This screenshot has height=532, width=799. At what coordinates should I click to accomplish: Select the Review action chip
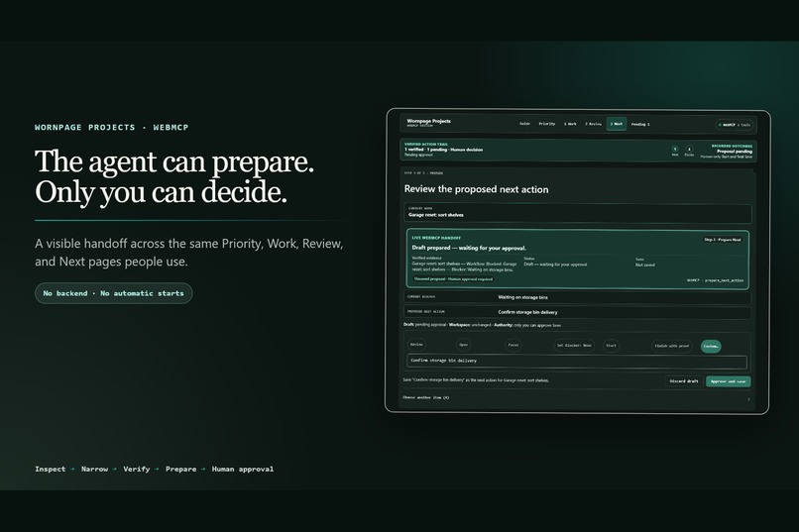(416, 345)
